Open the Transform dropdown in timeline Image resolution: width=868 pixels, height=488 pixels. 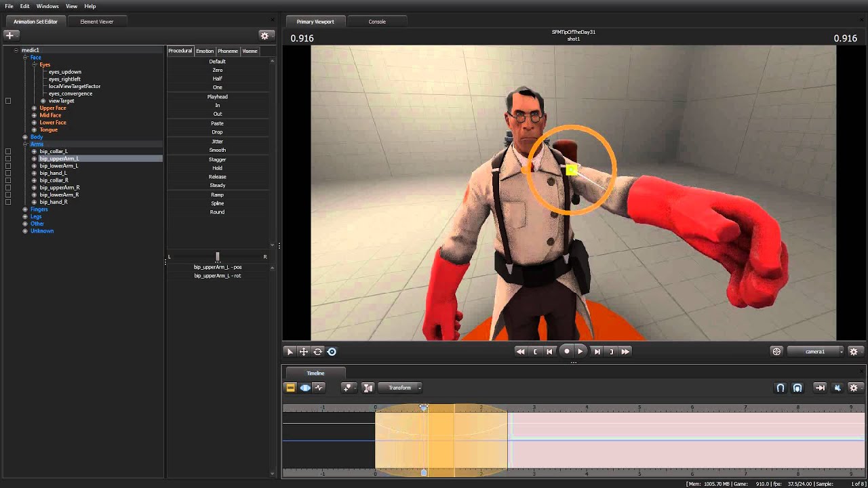tap(400, 388)
